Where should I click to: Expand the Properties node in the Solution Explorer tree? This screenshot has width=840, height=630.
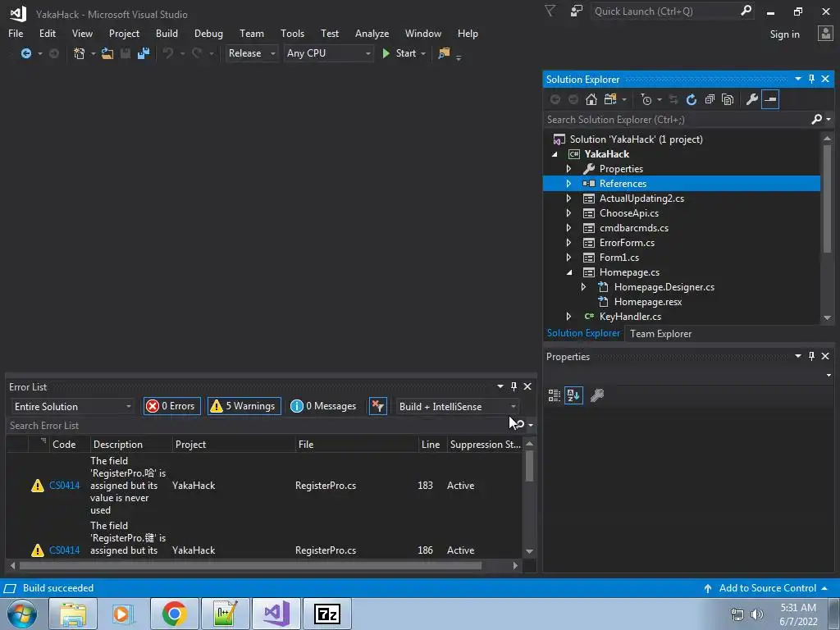(568, 169)
